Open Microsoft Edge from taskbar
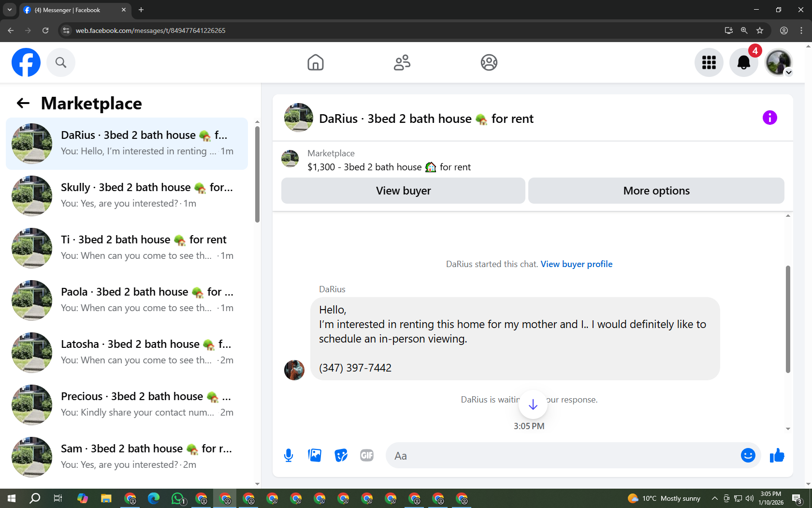This screenshot has height=508, width=812. point(154,498)
